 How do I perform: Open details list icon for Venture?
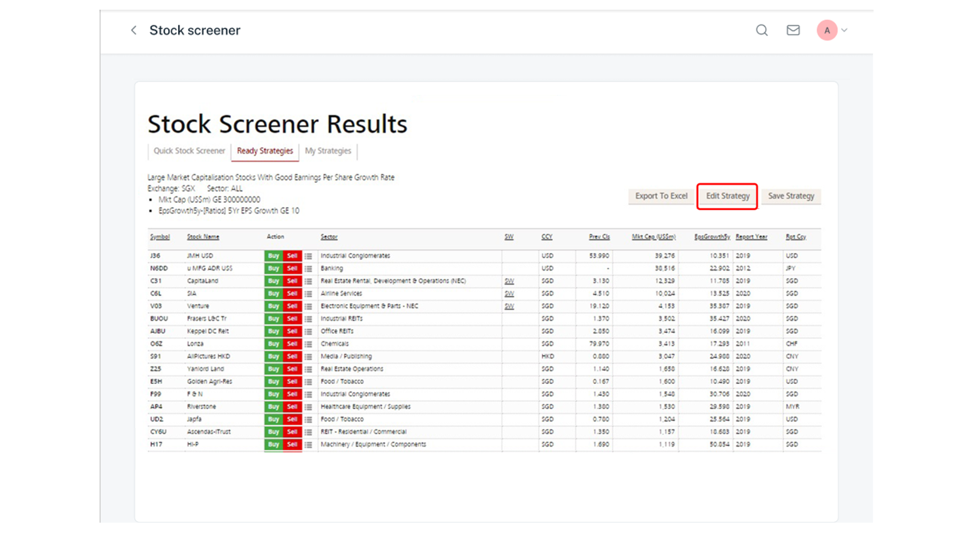coord(308,307)
